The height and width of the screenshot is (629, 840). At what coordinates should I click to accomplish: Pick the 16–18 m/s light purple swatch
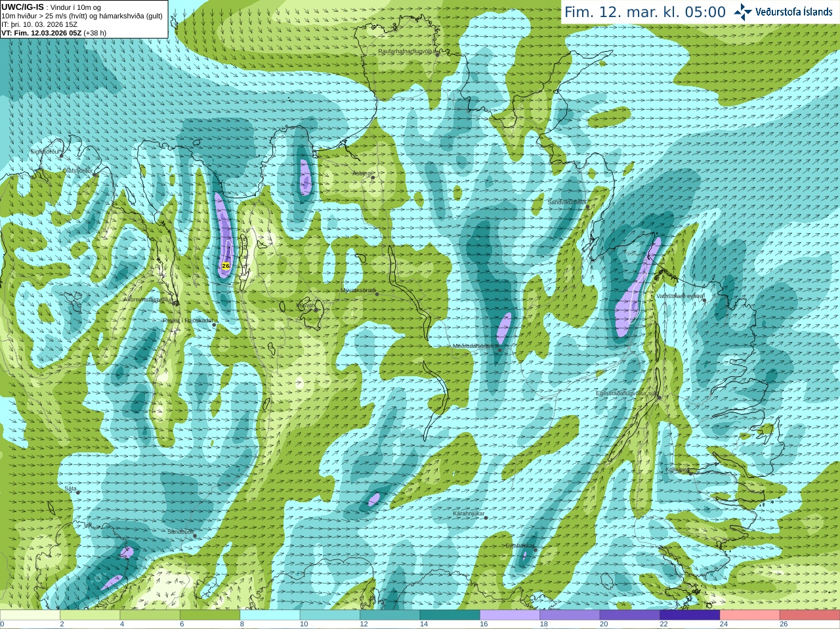[x=510, y=615]
